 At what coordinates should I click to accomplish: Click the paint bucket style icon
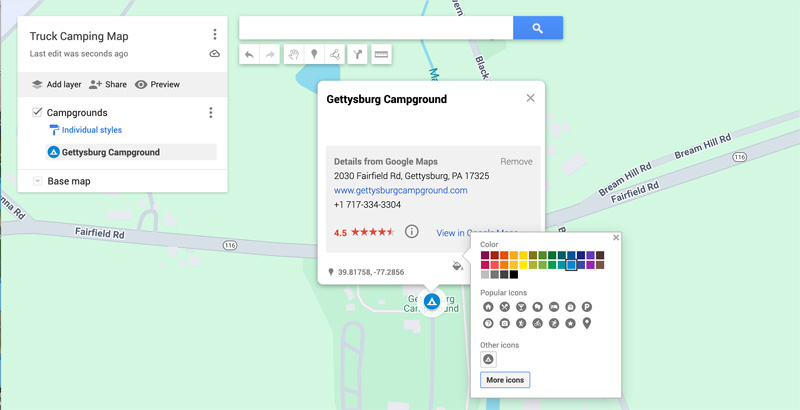click(x=457, y=266)
